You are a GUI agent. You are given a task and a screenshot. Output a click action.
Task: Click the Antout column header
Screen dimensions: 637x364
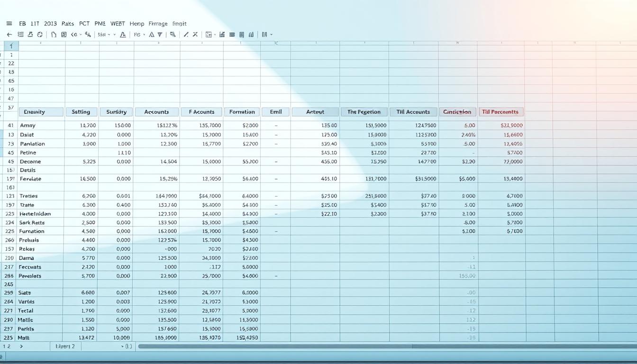pos(315,112)
